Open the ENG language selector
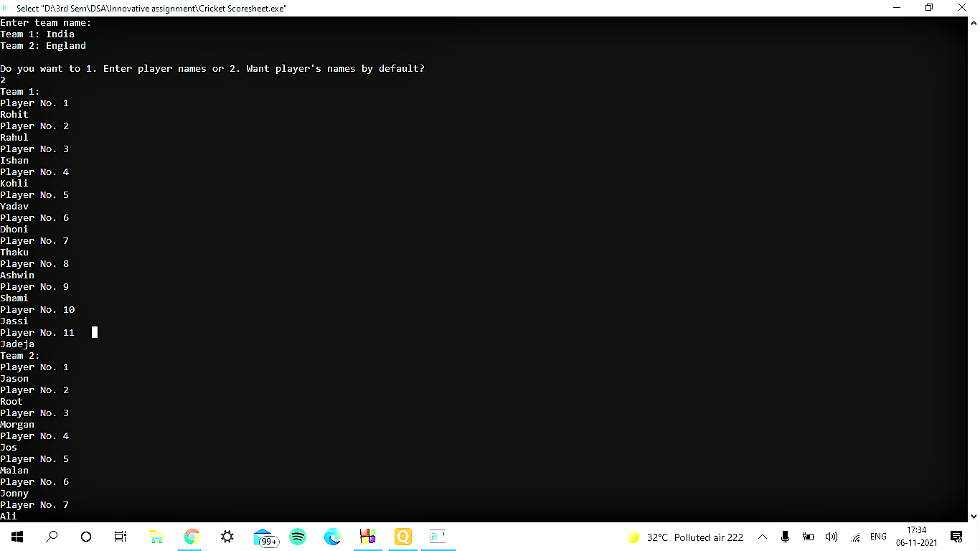Viewport: 980px width, 551px height. coord(878,537)
